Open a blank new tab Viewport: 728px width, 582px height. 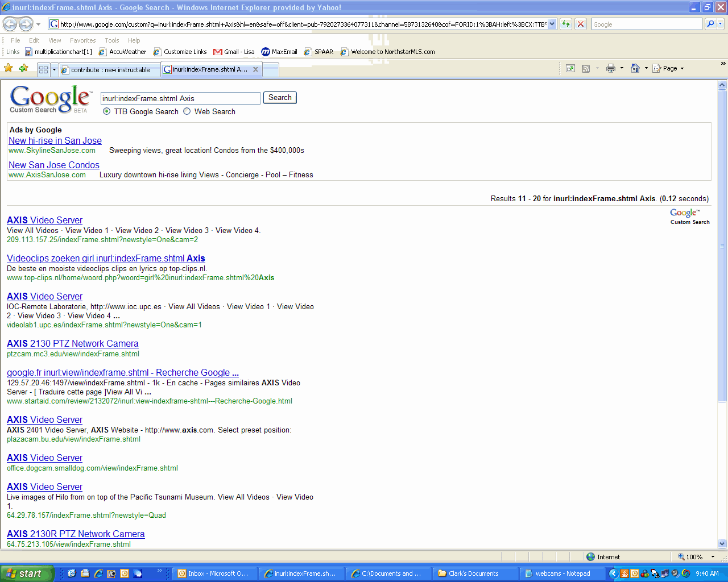pos(271,69)
